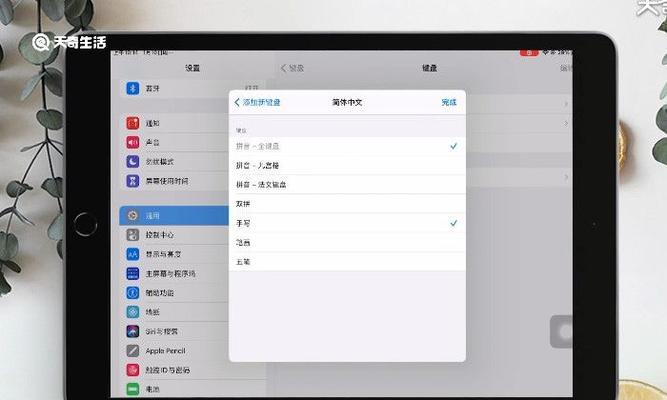Go back to 添加新键盘 list

click(x=257, y=102)
